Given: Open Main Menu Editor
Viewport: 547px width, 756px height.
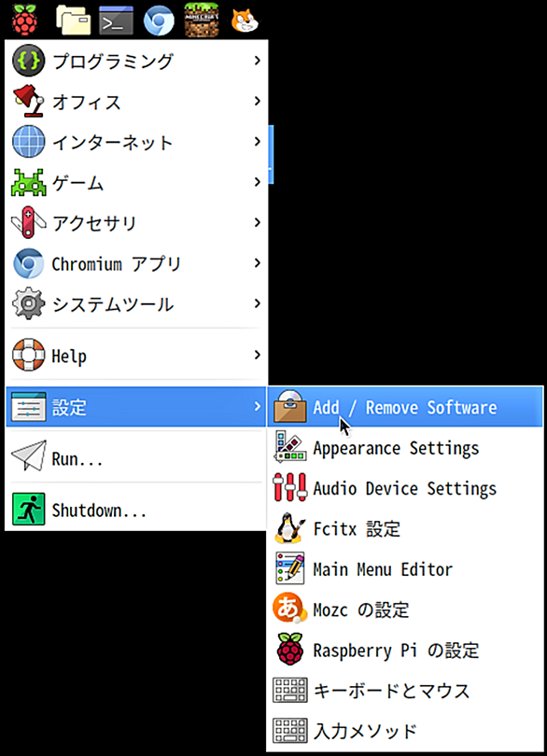Looking at the screenshot, I should 405,569.
